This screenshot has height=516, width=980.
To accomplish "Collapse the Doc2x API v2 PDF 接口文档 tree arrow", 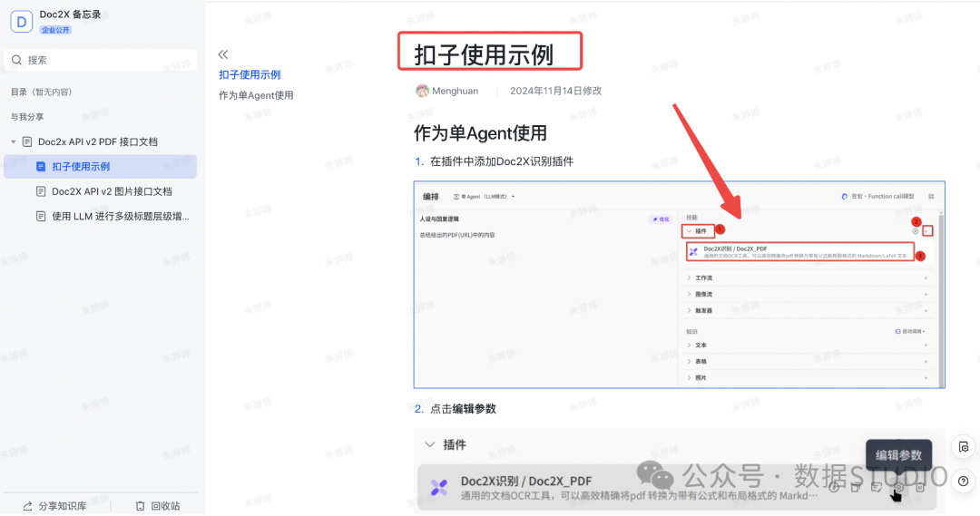I will pyautogui.click(x=13, y=141).
